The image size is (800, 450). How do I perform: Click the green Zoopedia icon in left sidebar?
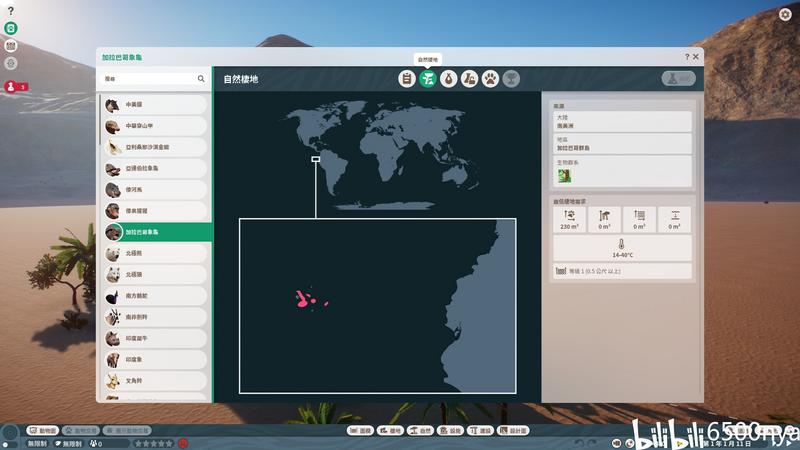point(11,28)
